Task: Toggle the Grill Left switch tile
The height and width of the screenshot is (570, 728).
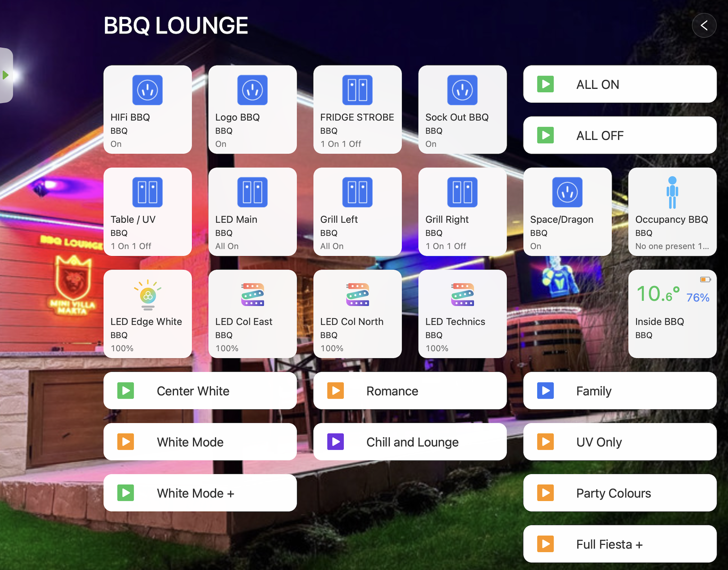Action: click(357, 212)
